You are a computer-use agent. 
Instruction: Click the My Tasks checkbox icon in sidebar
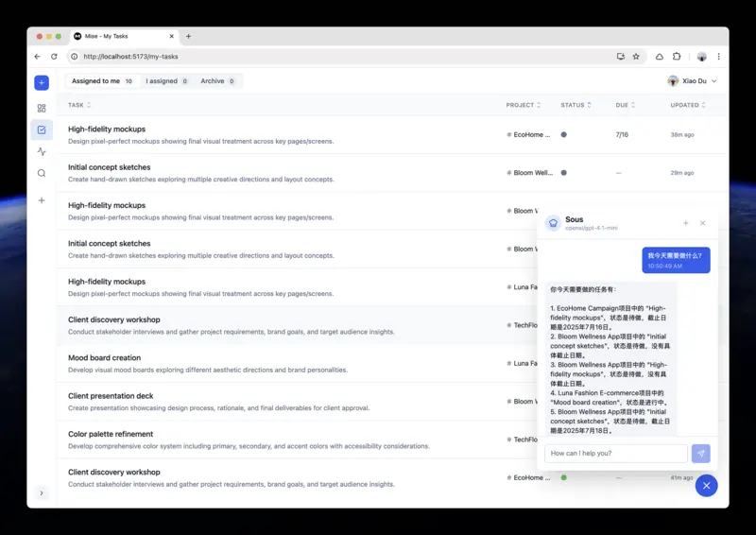[42, 129]
